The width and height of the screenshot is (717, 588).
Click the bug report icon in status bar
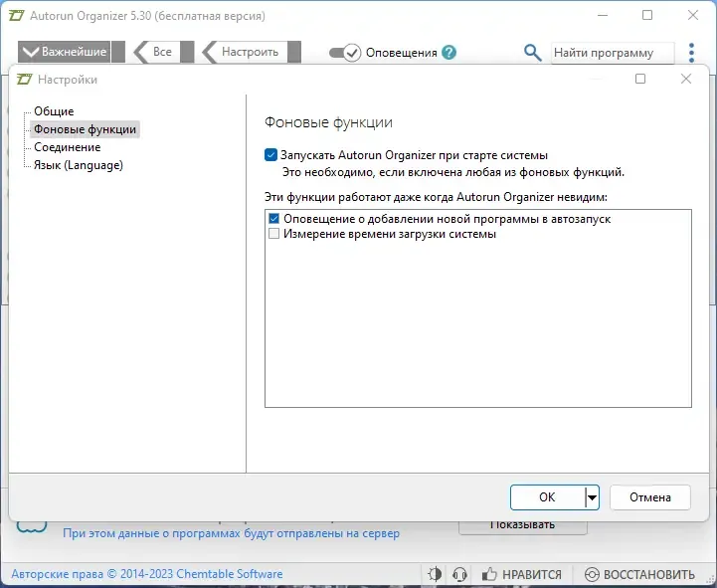[x=435, y=574]
